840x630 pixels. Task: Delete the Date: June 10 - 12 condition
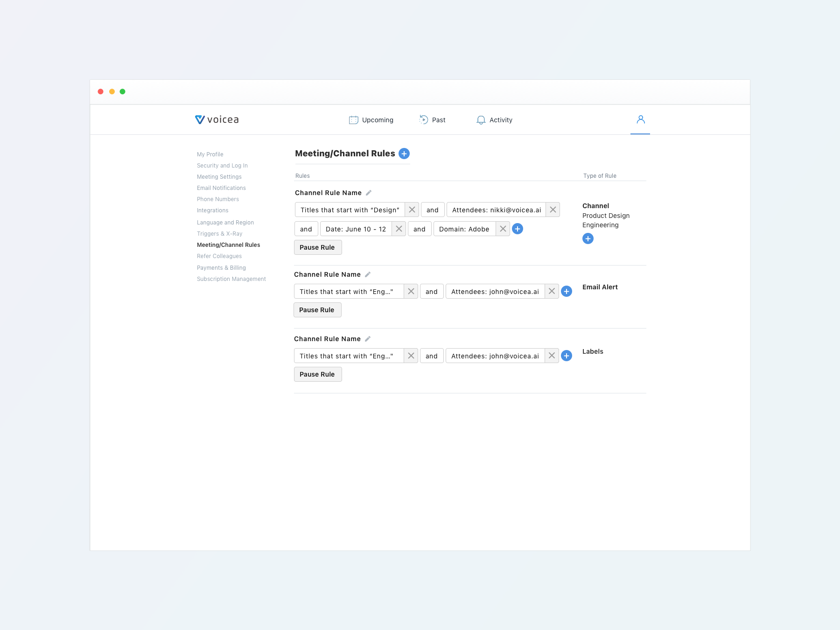point(399,229)
